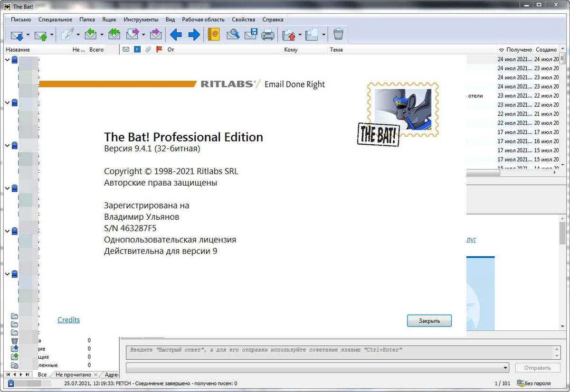Open the Forward dropdown arrow
The height and width of the screenshot is (392, 570).
point(143,35)
